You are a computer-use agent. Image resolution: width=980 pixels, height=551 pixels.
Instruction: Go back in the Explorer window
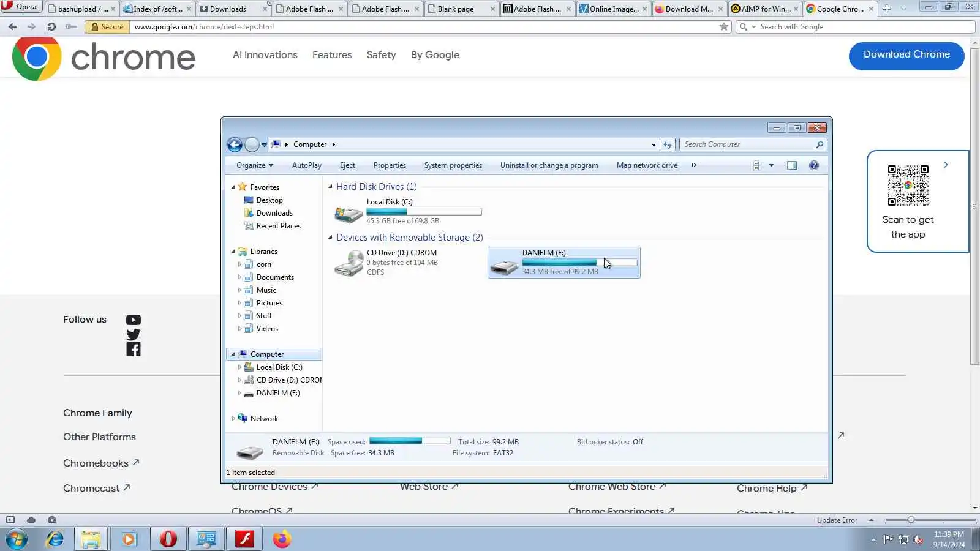point(235,144)
